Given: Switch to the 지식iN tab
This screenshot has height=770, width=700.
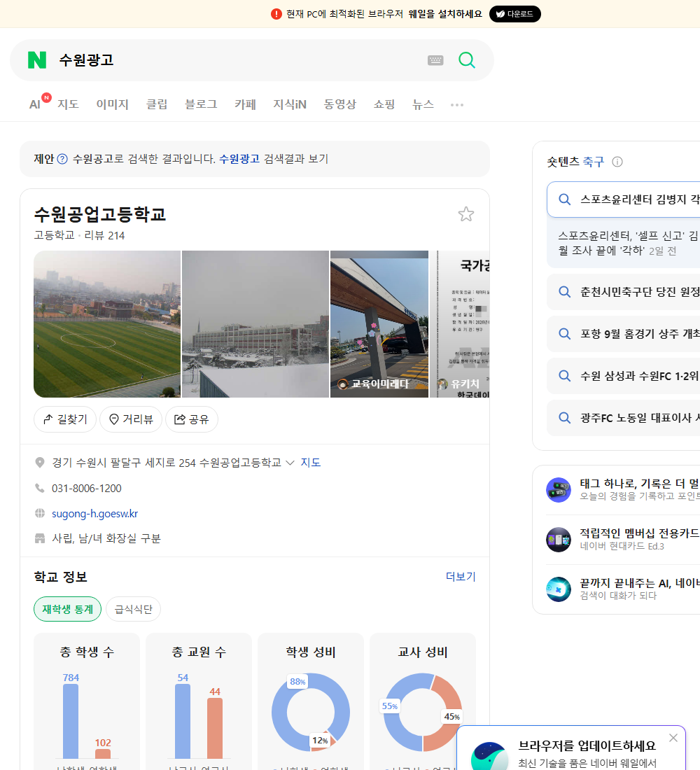Looking at the screenshot, I should tap(290, 104).
